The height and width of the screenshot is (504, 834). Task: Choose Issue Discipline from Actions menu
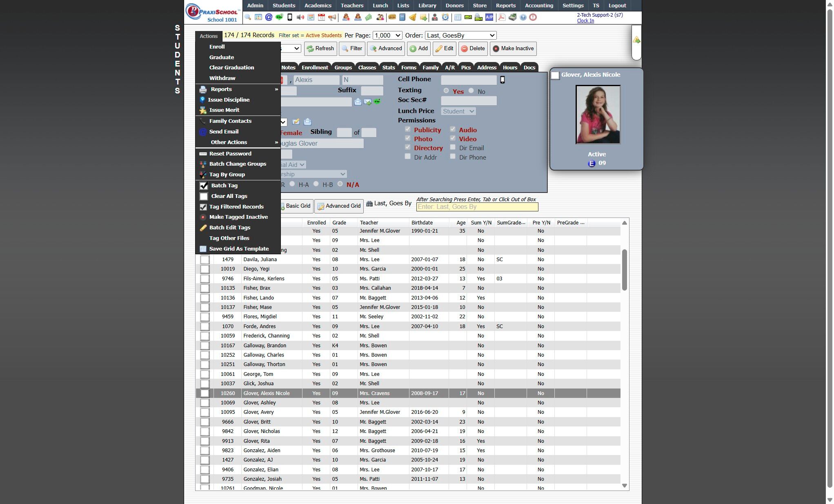[x=229, y=100]
